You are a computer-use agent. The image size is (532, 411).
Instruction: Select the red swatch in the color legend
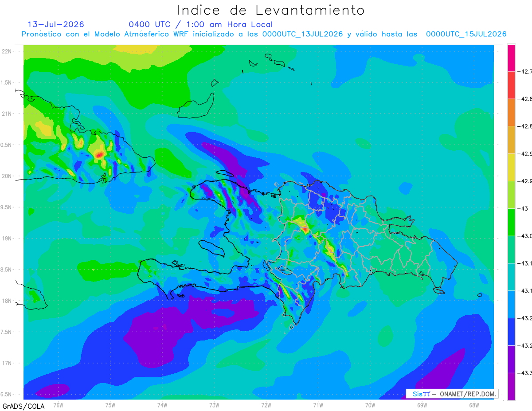click(x=511, y=85)
